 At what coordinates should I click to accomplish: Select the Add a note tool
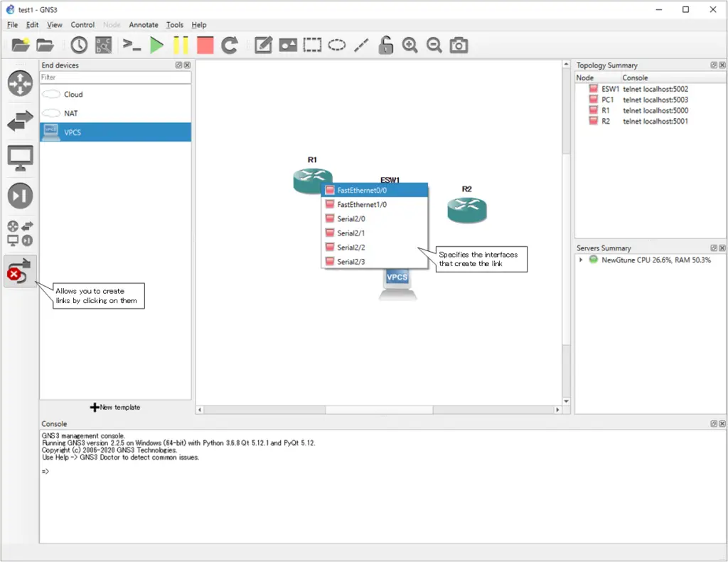[263, 45]
